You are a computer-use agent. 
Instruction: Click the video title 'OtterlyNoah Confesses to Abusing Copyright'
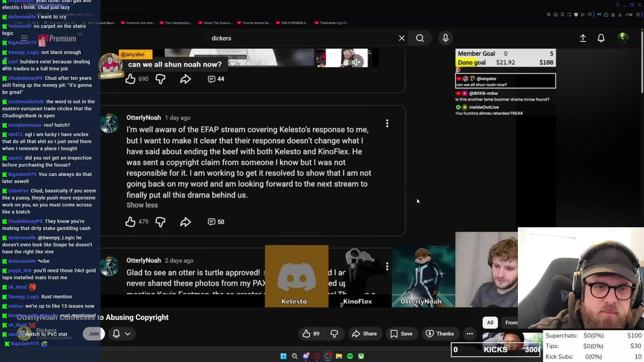93,317
